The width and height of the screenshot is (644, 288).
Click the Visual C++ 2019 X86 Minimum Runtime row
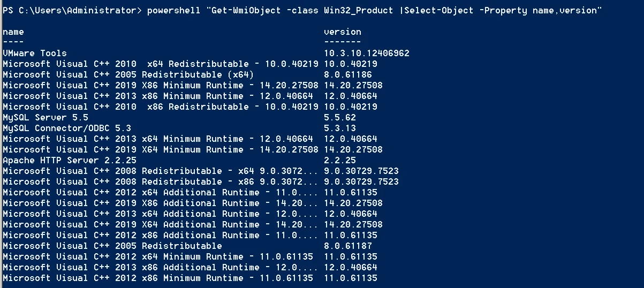(x=161, y=85)
